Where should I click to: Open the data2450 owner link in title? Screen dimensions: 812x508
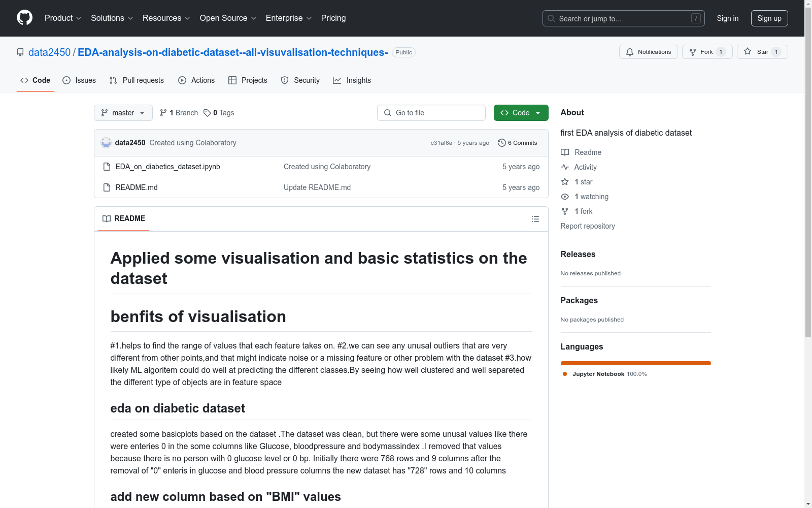pos(49,52)
